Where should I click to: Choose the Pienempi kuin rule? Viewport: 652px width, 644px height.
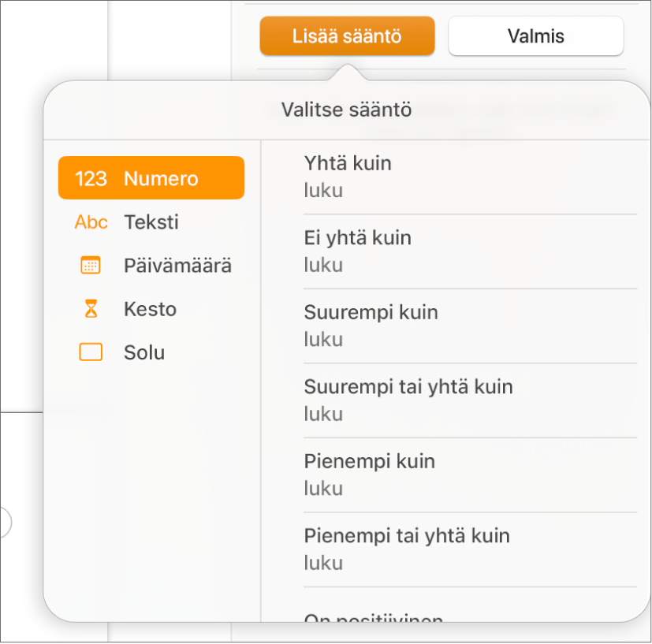[471, 475]
